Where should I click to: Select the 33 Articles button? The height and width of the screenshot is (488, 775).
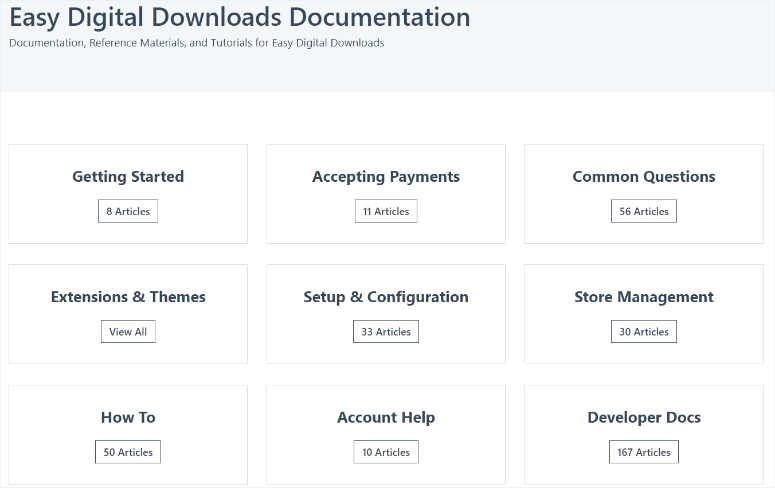386,332
